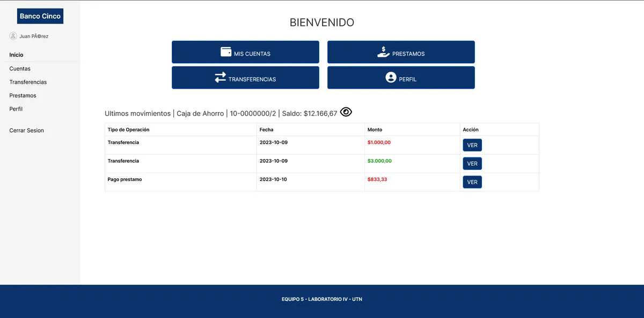Click the eye icon beside the saldo amount

pyautogui.click(x=346, y=112)
